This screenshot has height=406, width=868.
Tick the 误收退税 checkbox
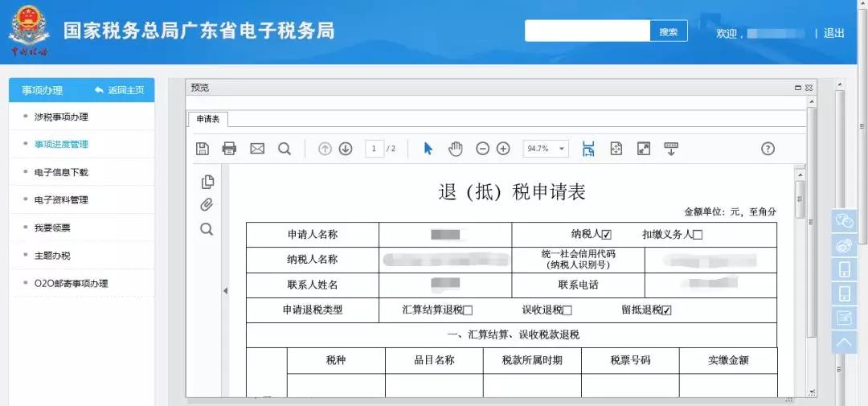pos(567,311)
